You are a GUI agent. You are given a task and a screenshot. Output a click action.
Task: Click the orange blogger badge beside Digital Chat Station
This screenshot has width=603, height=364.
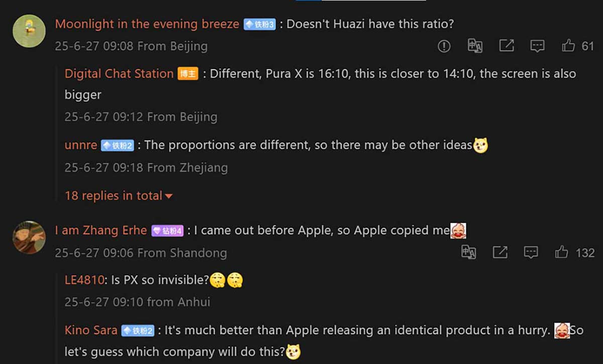coord(188,74)
